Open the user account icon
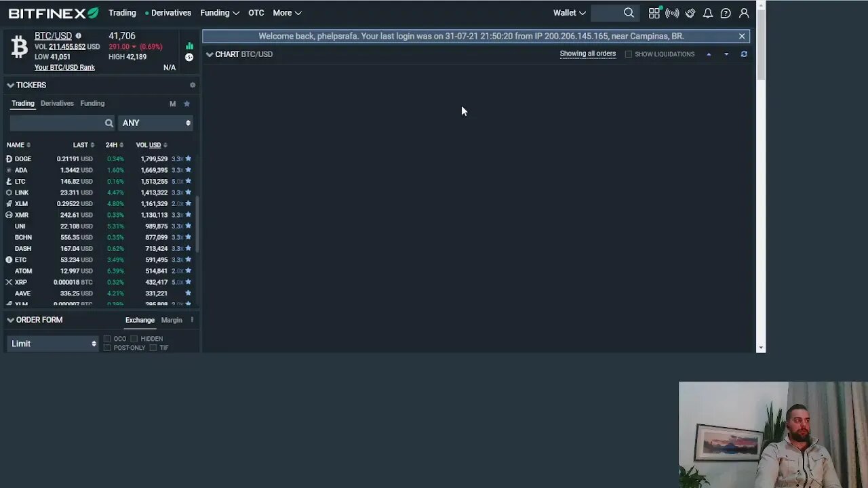 [x=744, y=13]
